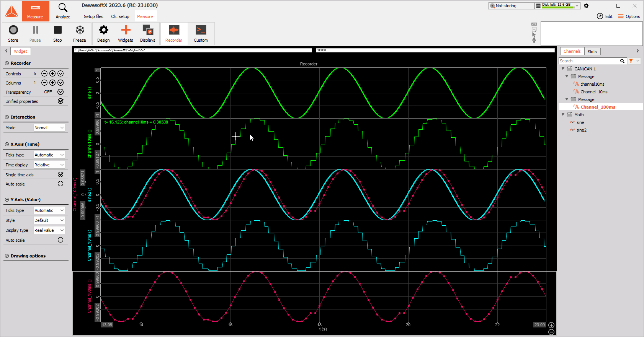Open the Setup files tab
This screenshot has height=337, width=644.
[x=93, y=16]
